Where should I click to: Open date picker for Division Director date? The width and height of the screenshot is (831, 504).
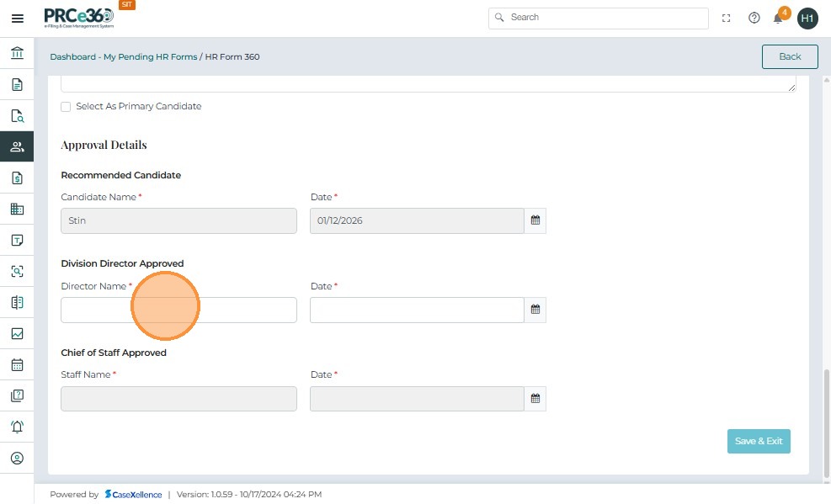535,310
